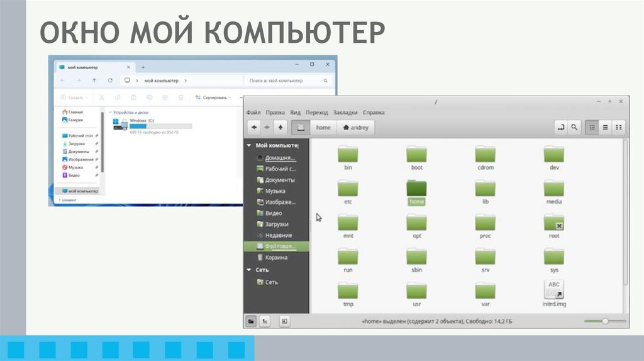Open Галерея in Explorer sidebar
The image size is (644, 361).
pyautogui.click(x=73, y=120)
